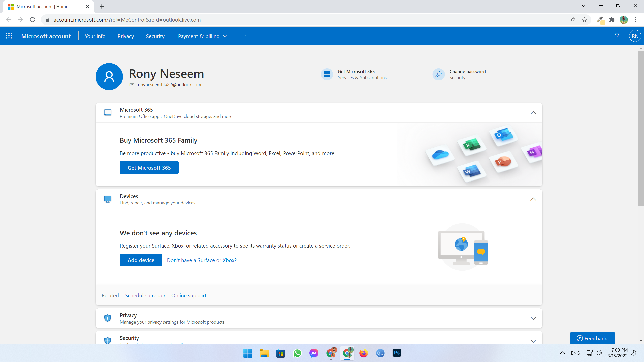Click the Devices monitor section icon

click(108, 199)
